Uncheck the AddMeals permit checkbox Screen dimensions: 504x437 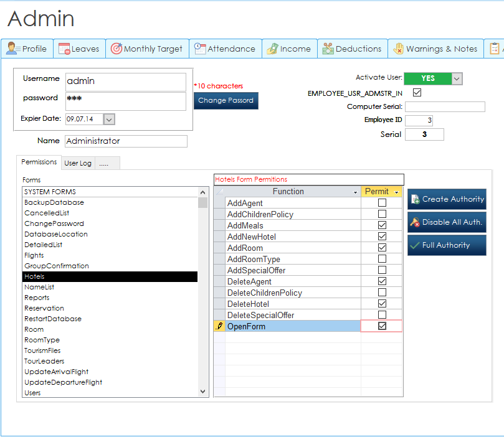(382, 225)
